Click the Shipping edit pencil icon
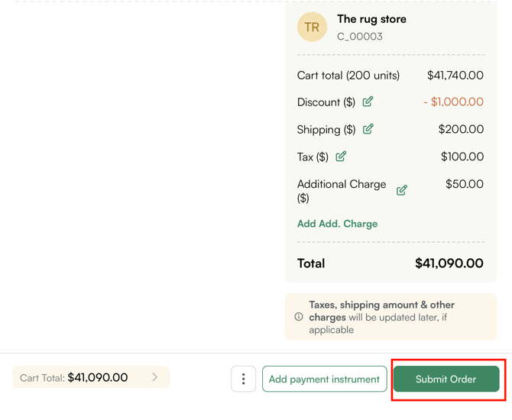Viewport: 512px width, 420px height. coord(368,129)
